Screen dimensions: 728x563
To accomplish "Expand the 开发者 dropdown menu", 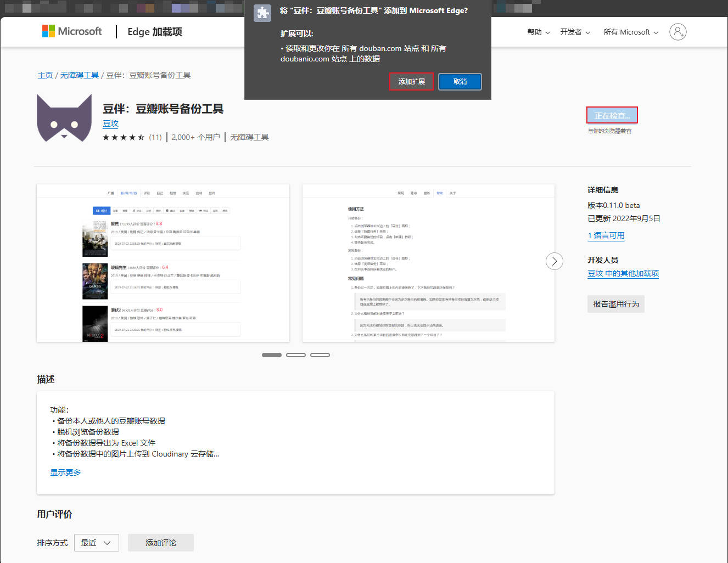I will [575, 32].
